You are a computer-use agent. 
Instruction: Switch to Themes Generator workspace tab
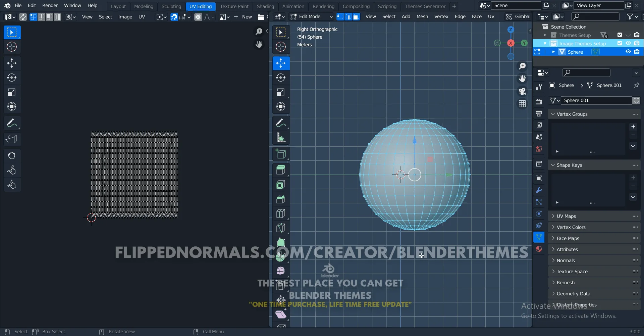click(425, 6)
